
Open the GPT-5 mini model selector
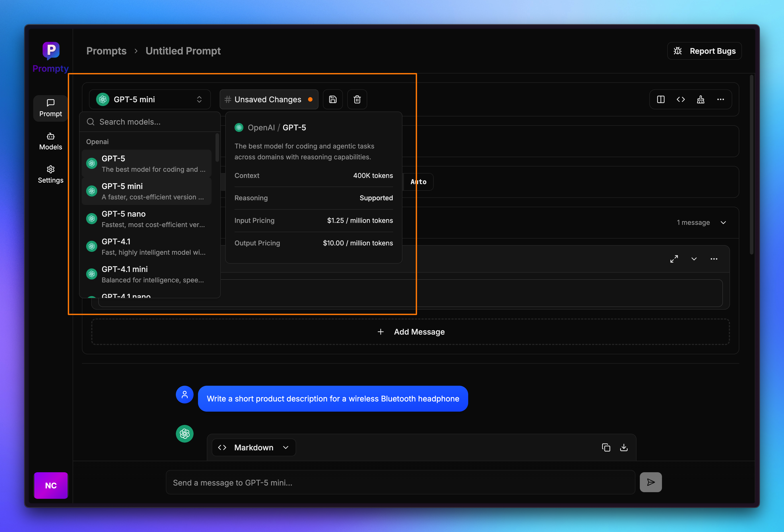click(x=149, y=99)
